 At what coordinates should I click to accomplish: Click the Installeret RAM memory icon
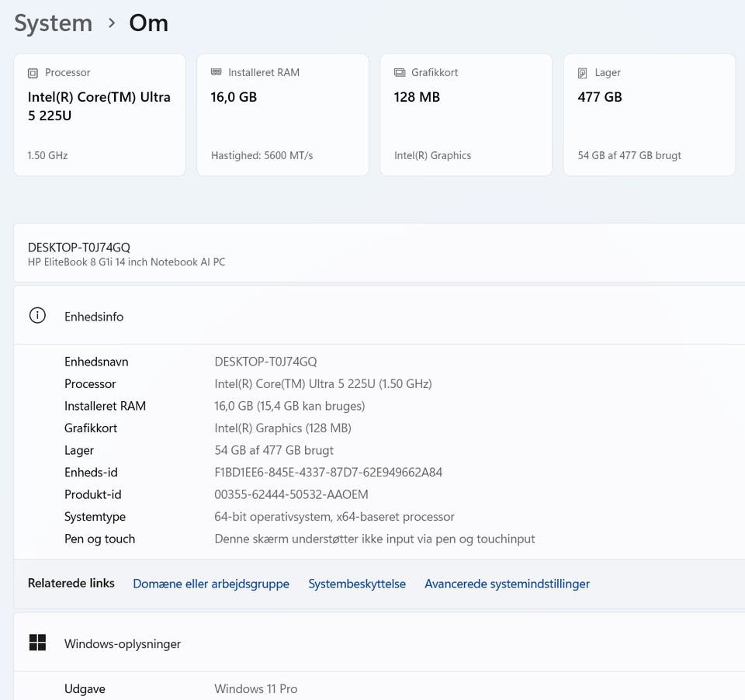pos(217,72)
